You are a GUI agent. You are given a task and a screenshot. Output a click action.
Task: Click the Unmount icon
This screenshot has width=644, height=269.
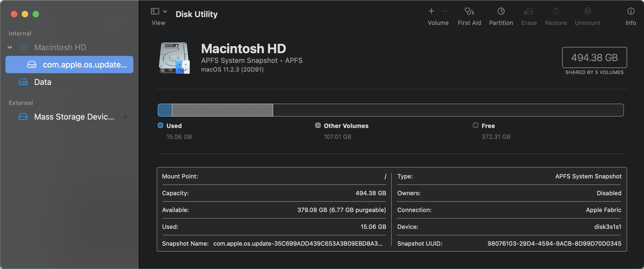(x=587, y=11)
